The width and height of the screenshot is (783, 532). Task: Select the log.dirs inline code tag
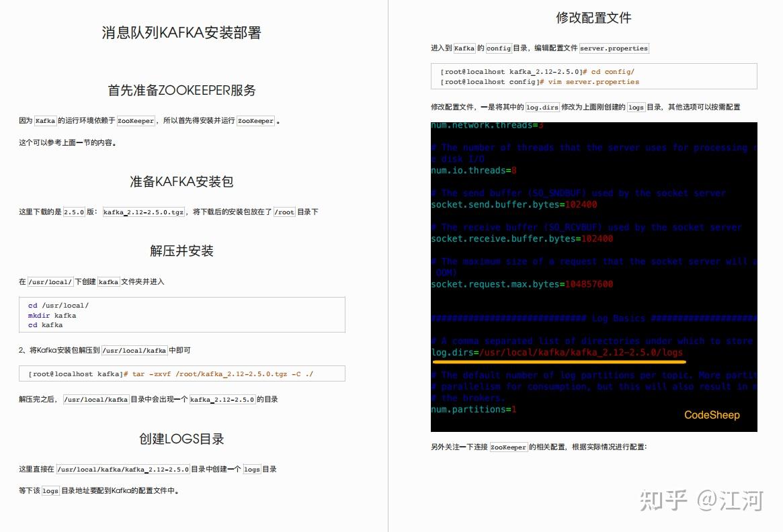[543, 107]
